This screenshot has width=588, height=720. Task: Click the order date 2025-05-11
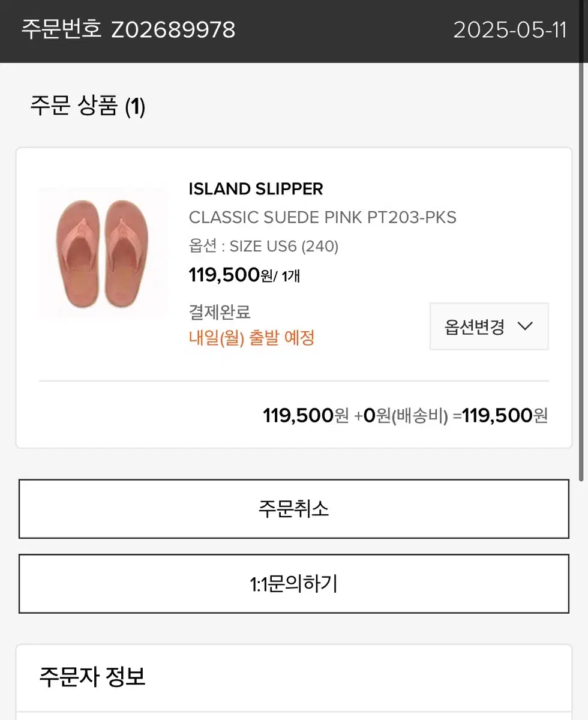[x=510, y=29]
